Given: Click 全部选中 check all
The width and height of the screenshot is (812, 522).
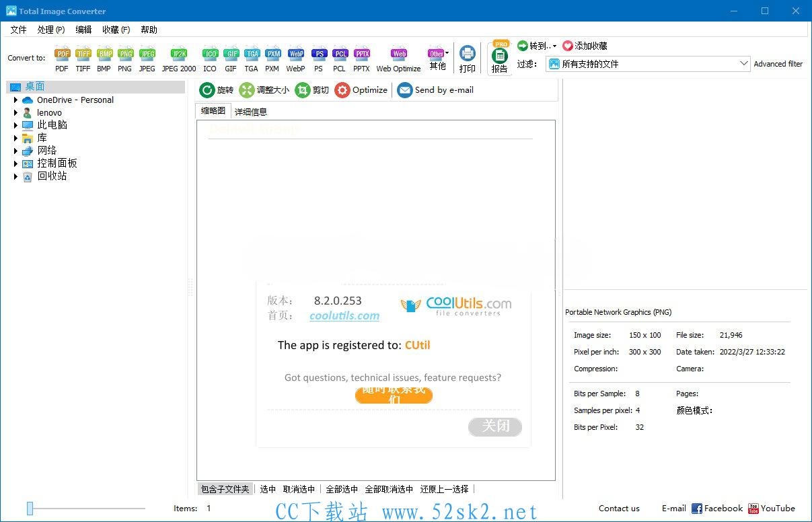Looking at the screenshot, I should click(x=342, y=489).
